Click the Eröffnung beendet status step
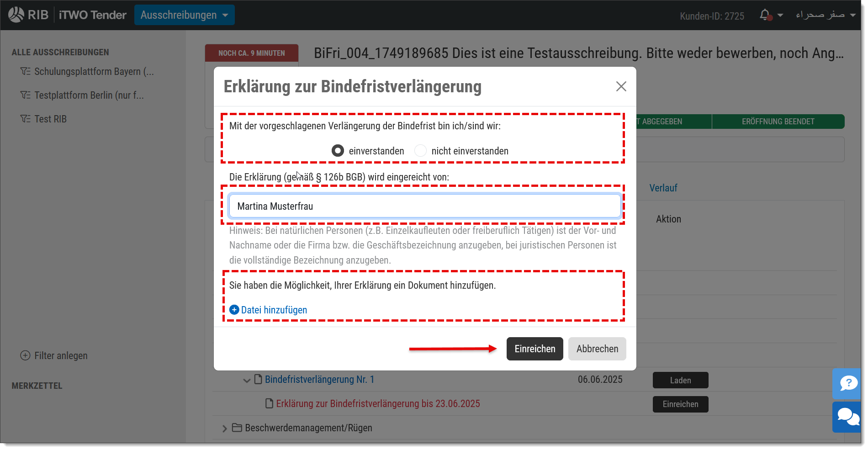The image size is (868, 450). pos(778,122)
